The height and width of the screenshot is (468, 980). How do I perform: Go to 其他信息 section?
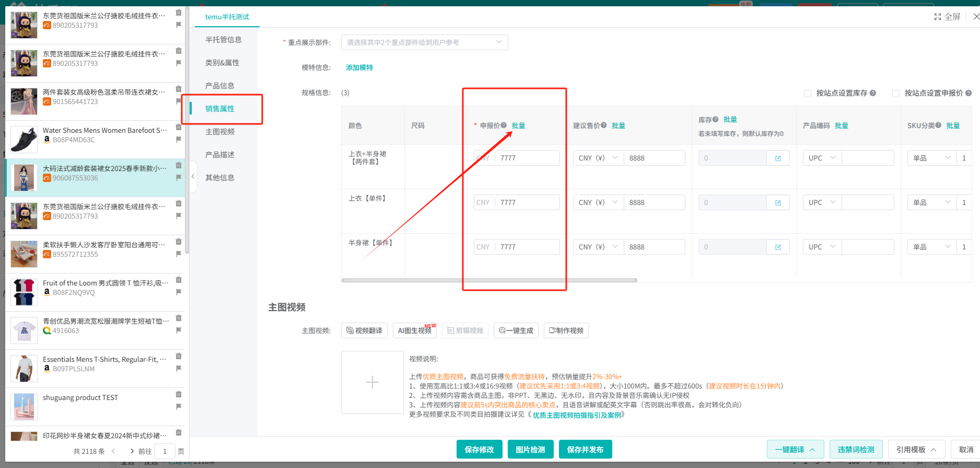220,178
